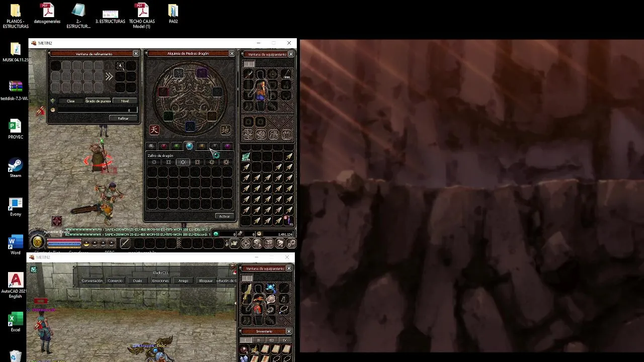Select the first Zafiro de dragón grade icon
This screenshot has width=644, height=362.
pos(154,162)
